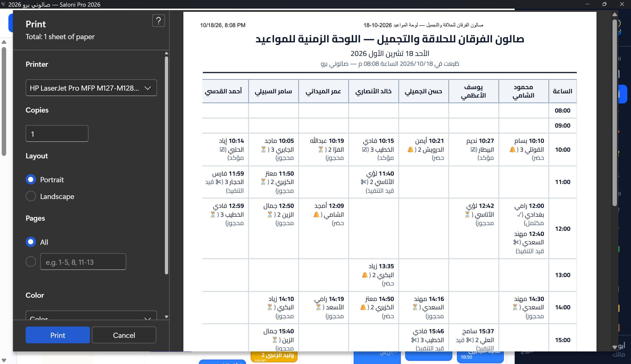This screenshot has height=364, width=631.
Task: Click the check-box icon in the 10:27 نديم البيطار appointment
Action: click(x=473, y=149)
